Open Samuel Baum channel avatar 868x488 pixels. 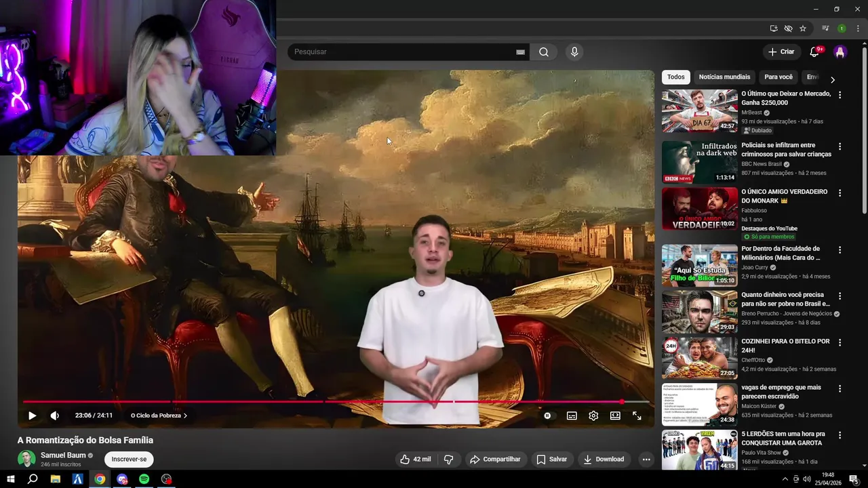26,459
